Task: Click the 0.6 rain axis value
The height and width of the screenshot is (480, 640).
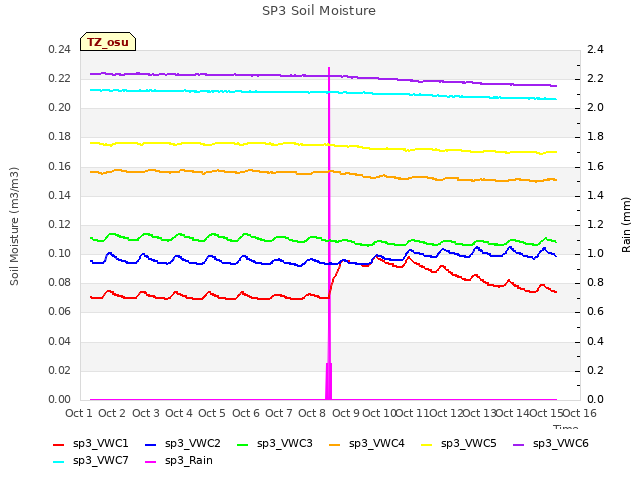Action: pyautogui.click(x=595, y=311)
